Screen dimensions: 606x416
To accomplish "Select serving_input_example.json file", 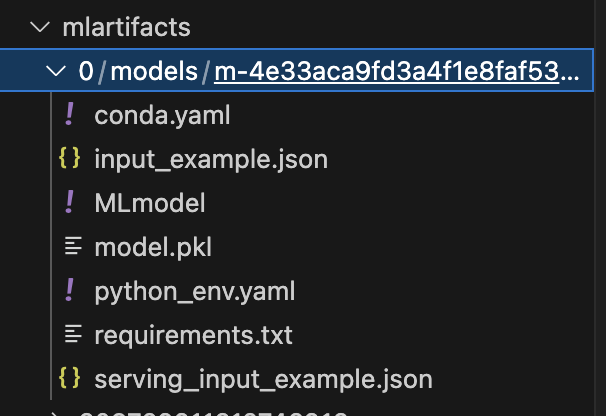I will 263,379.
